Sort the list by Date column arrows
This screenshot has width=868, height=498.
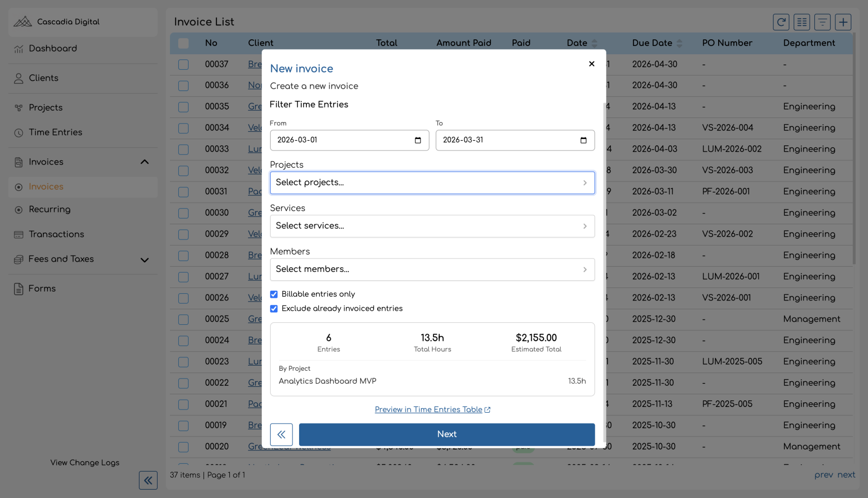click(594, 43)
